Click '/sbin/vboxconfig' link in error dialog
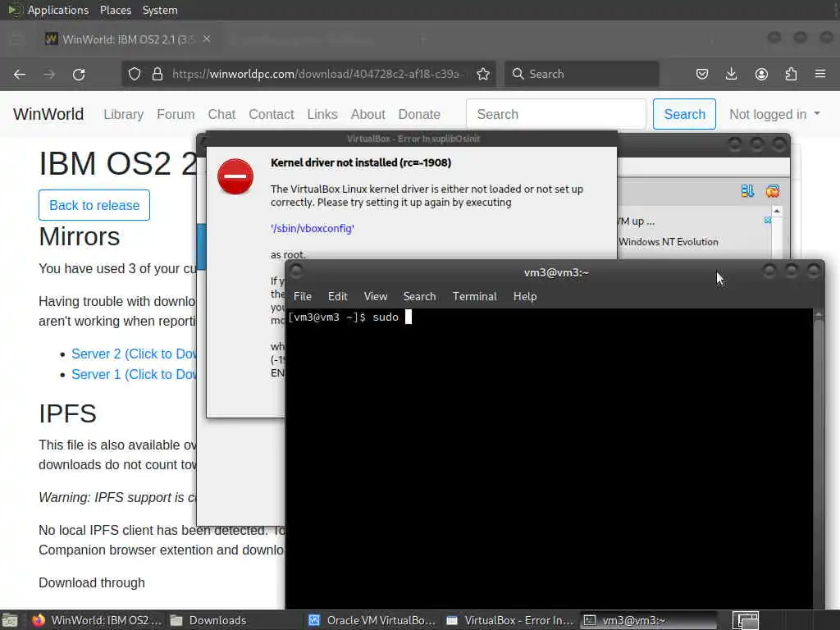 click(x=313, y=228)
